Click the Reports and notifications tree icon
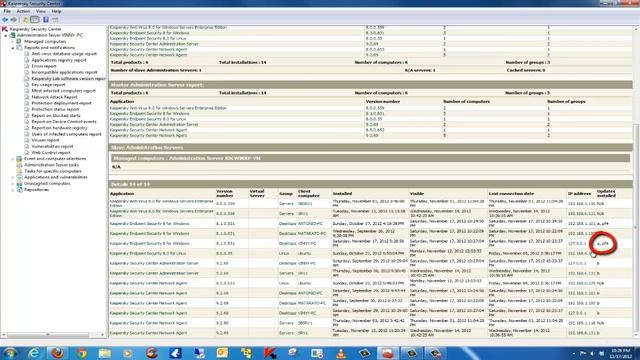640x360 pixels. [x=19, y=47]
